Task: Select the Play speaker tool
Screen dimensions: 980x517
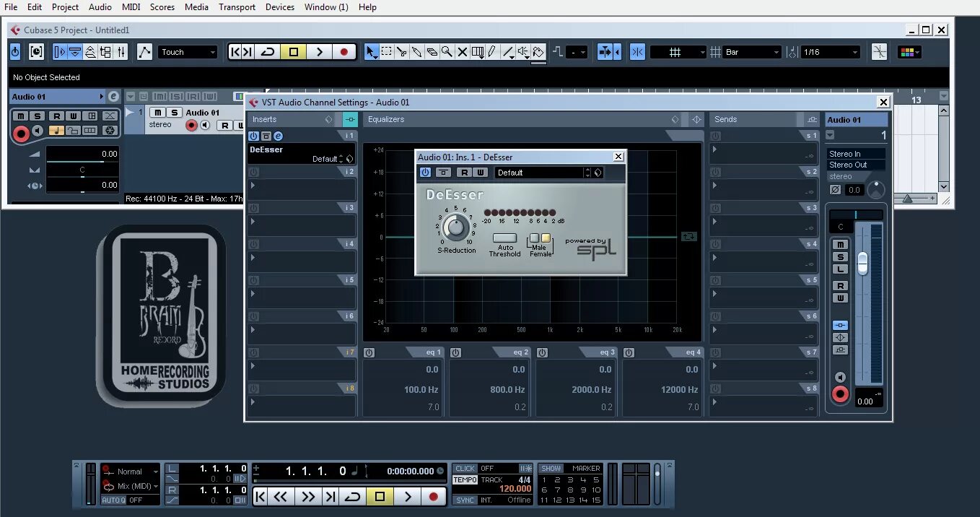Action: click(522, 52)
